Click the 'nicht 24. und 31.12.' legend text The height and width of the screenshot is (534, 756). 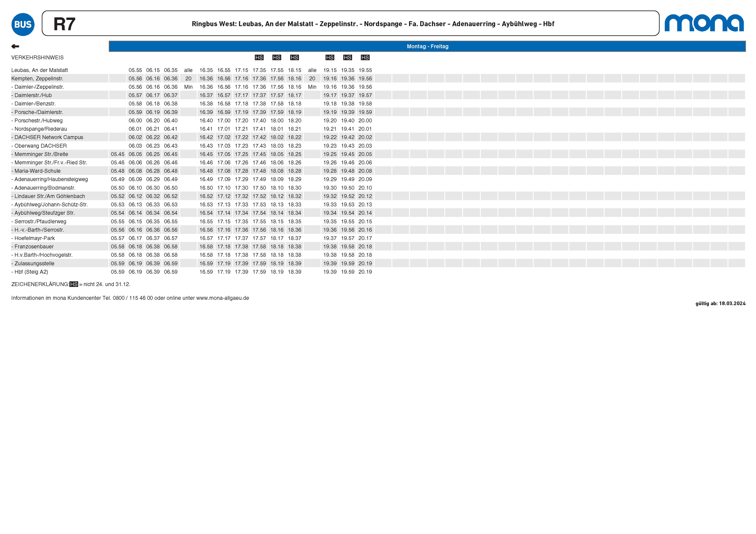pyautogui.click(x=107, y=284)
